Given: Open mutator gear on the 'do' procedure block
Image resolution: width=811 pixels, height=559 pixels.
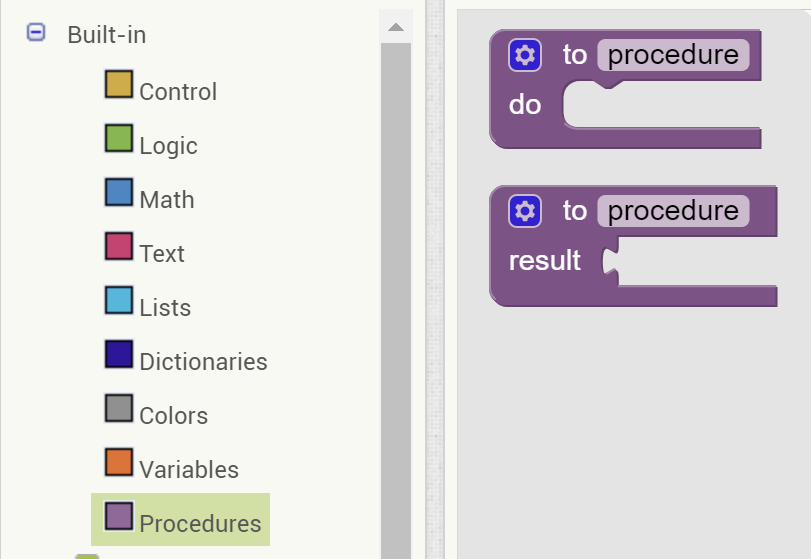Looking at the screenshot, I should (x=524, y=55).
